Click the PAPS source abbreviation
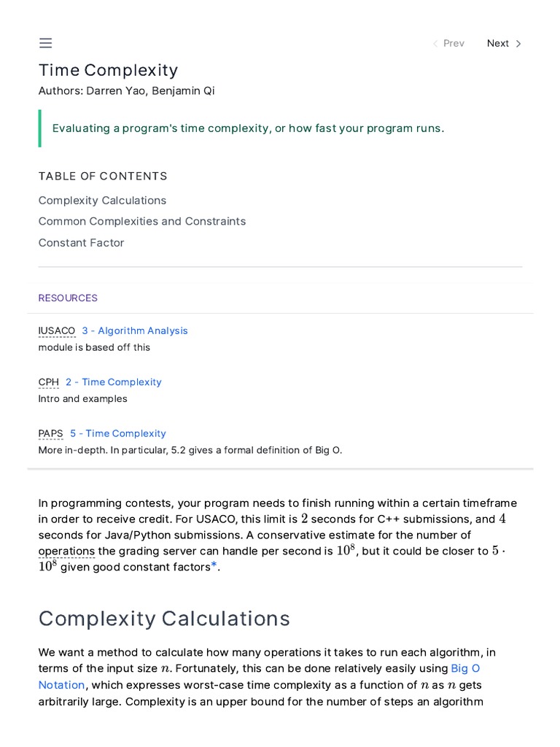 pyautogui.click(x=51, y=433)
